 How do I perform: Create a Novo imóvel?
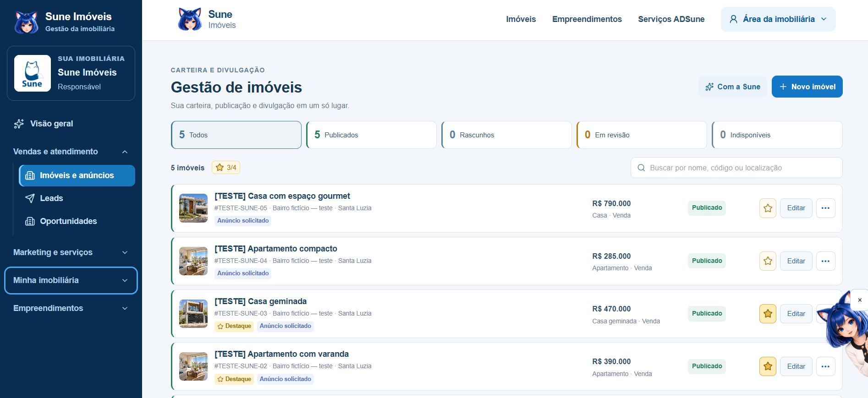[x=807, y=87]
